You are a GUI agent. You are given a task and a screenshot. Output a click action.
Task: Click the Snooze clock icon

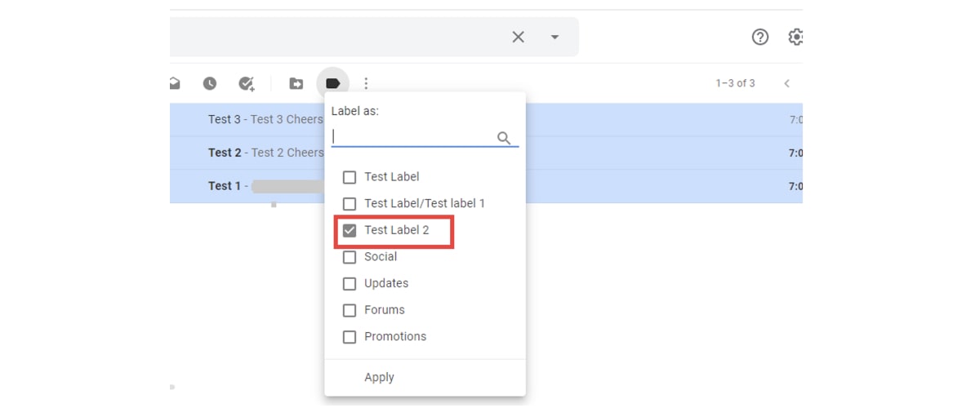tap(210, 83)
